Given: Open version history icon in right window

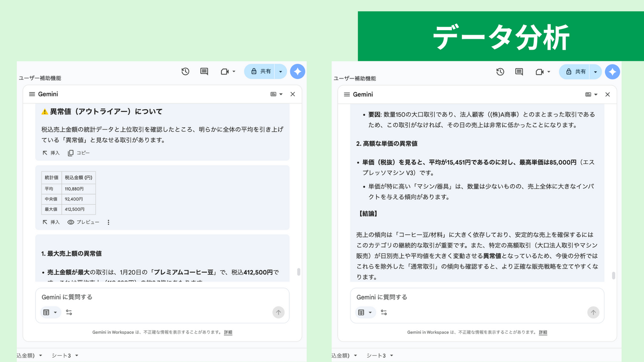Looking at the screenshot, I should (501, 72).
